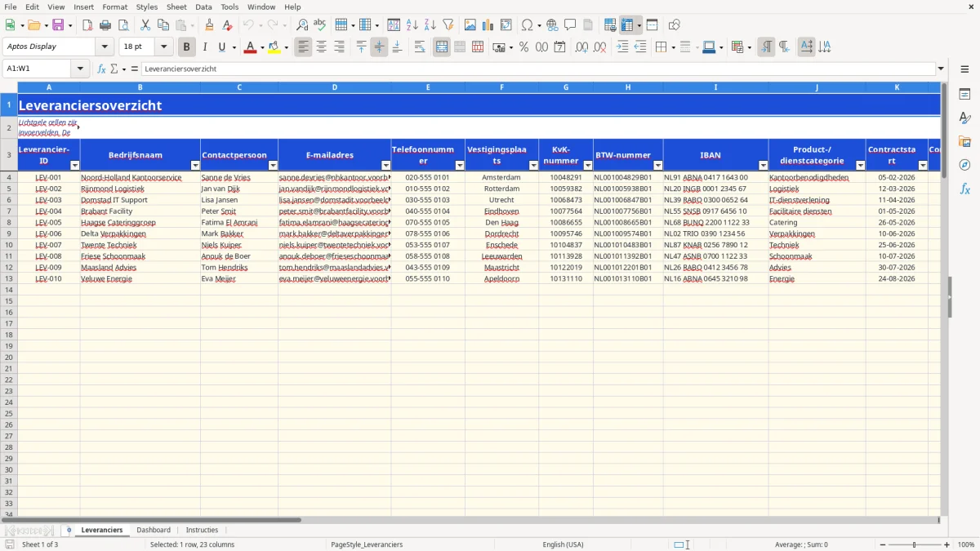Open the Bedrijfsnaam column filter dropdown
980x551 pixels.
(x=195, y=165)
